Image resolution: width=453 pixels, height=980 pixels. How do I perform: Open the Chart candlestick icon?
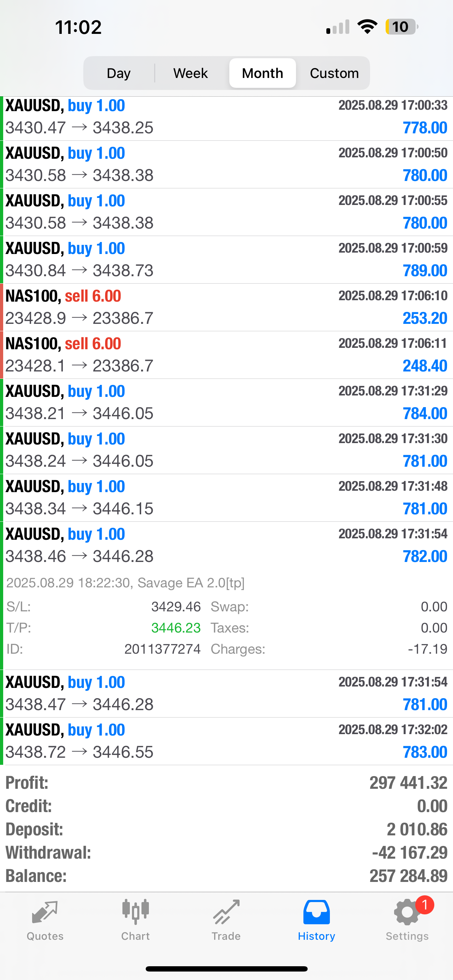[x=135, y=912]
